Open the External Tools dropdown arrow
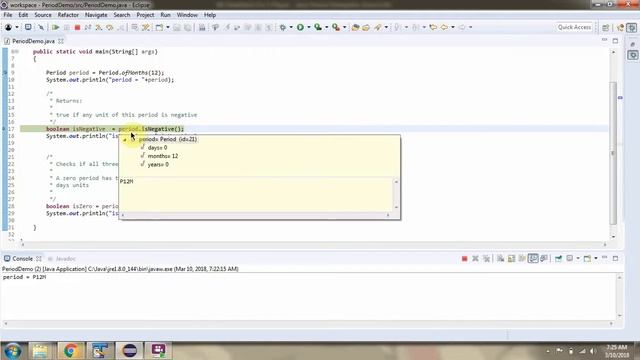 [x=344, y=27]
